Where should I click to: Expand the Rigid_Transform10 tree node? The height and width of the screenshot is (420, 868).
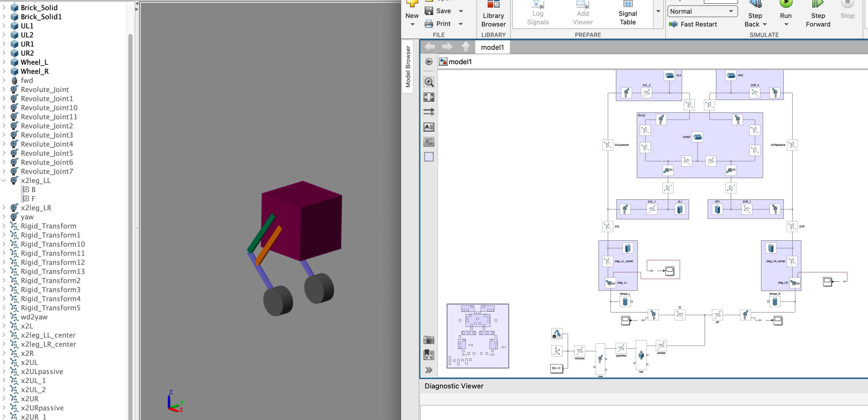tap(4, 244)
